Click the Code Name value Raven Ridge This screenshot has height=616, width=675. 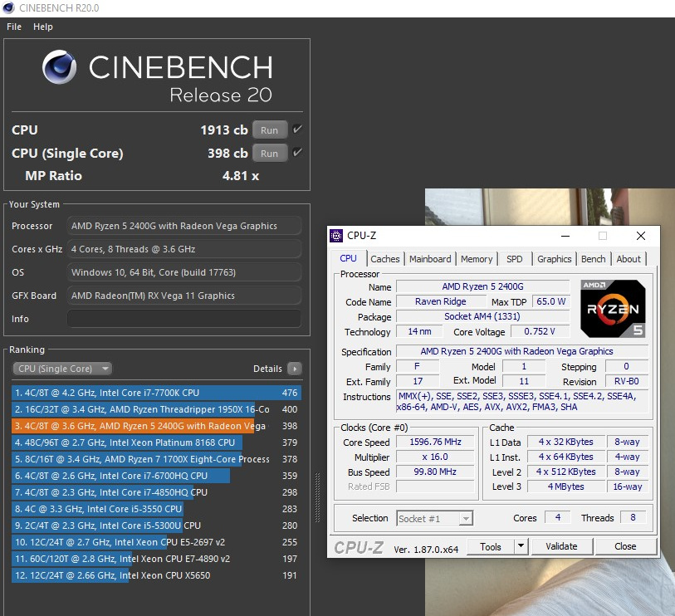440,301
